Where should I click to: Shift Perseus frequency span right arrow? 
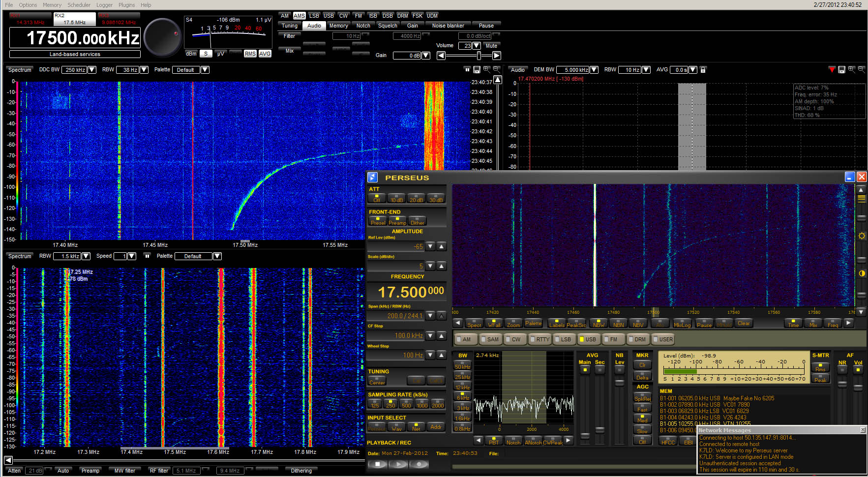click(x=849, y=323)
